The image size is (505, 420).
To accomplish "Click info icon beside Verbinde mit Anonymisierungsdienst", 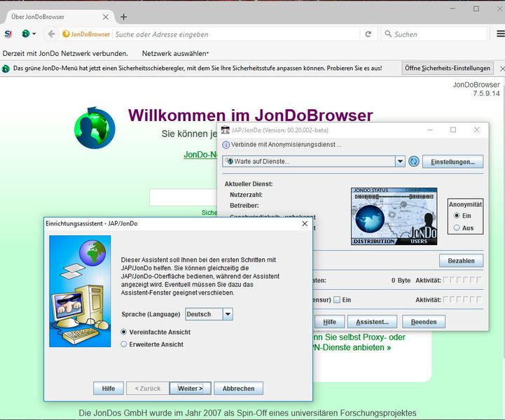I will pyautogui.click(x=226, y=145).
